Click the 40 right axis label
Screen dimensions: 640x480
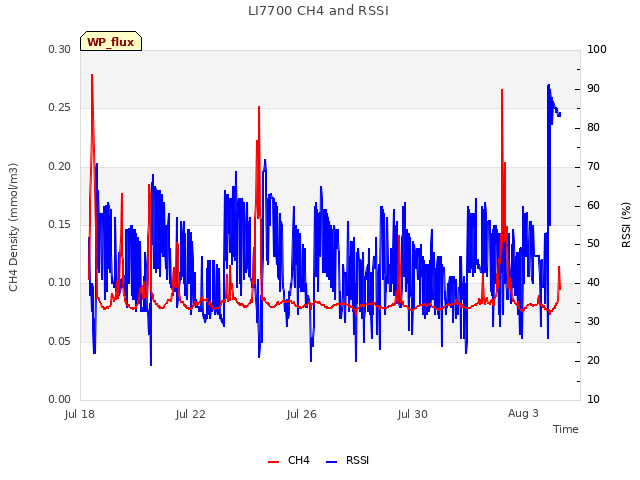(593, 282)
